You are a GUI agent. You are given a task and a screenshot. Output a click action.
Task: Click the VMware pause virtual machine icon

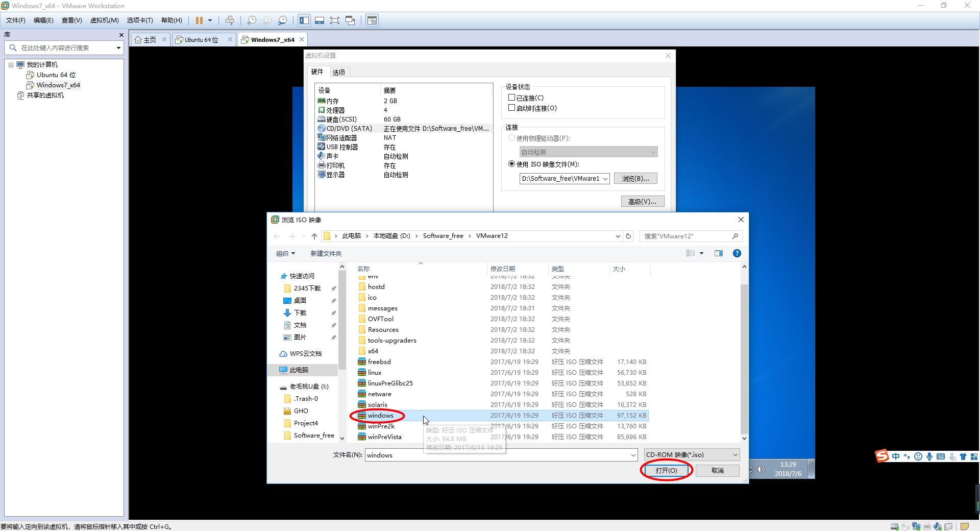199,20
